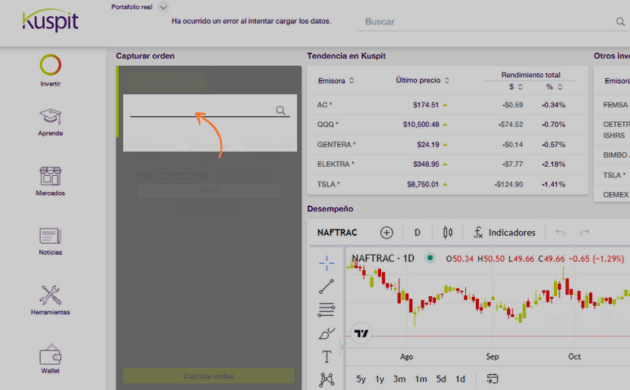This screenshot has width=630, height=390.
Task: Click the TradingView logo on chart
Action: (361, 333)
